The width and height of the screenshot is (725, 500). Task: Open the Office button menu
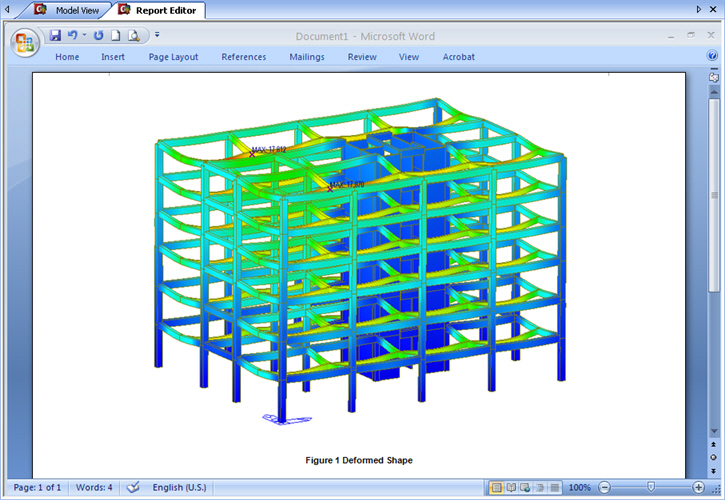(25, 42)
